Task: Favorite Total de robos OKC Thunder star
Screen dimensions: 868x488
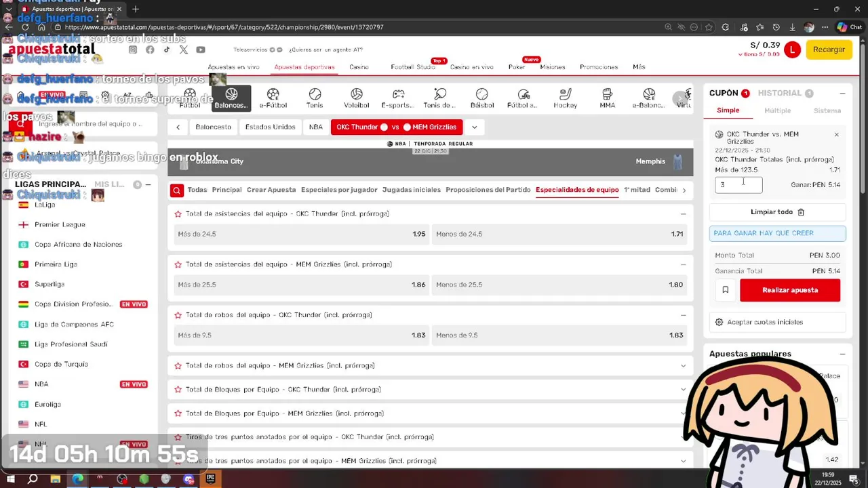Action: click(x=178, y=315)
